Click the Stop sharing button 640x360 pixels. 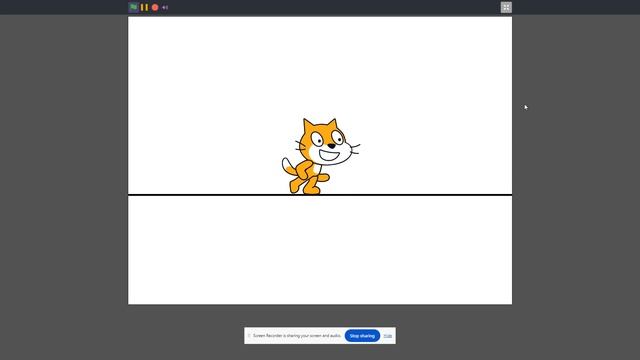[x=362, y=336]
